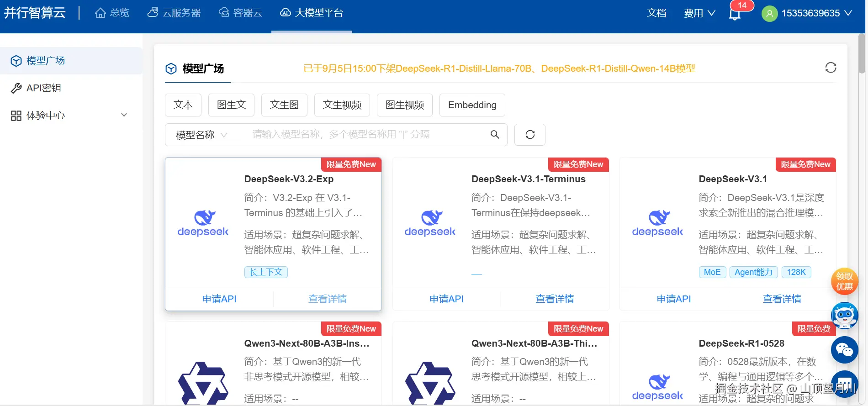Focus the model name search input
This screenshot has width=868, height=406.
365,134
